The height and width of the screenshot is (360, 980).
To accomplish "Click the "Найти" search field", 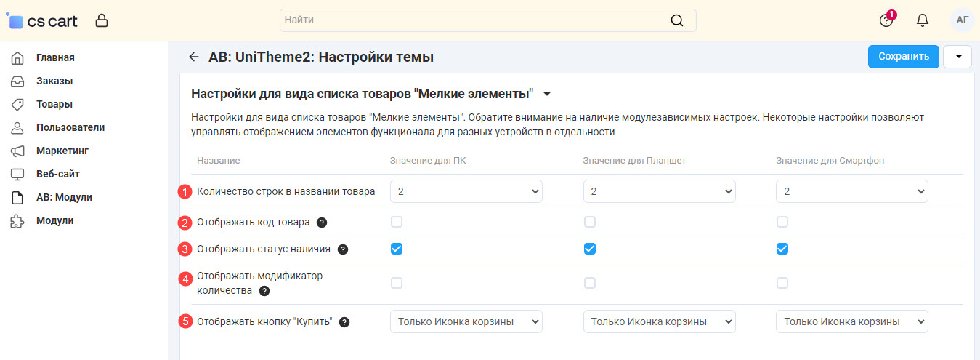I will click(x=472, y=20).
